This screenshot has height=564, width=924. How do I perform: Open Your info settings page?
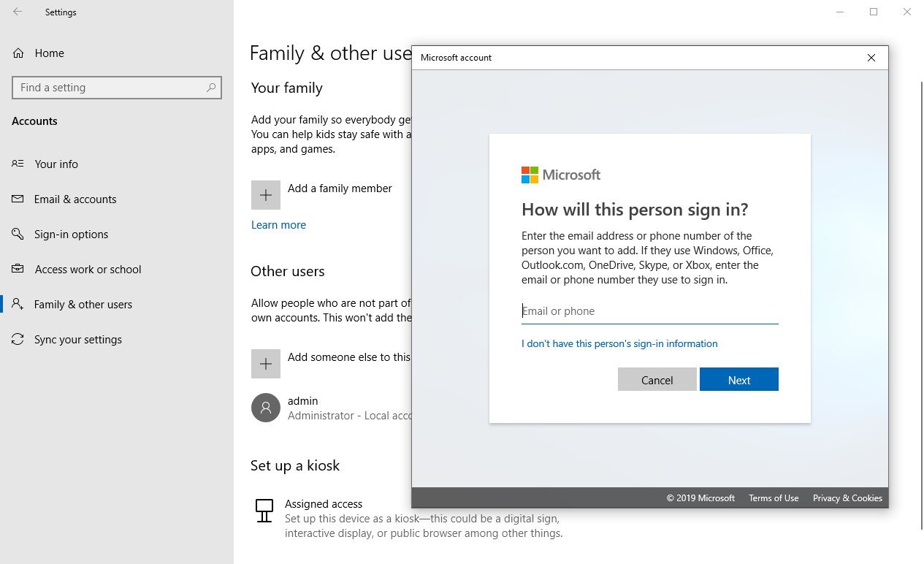tap(56, 164)
